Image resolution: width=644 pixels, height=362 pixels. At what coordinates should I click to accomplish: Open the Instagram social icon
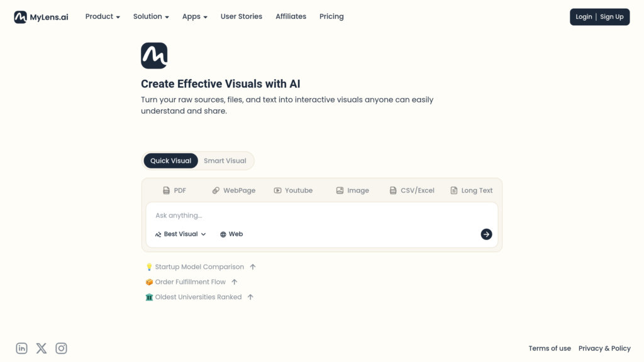point(61,348)
